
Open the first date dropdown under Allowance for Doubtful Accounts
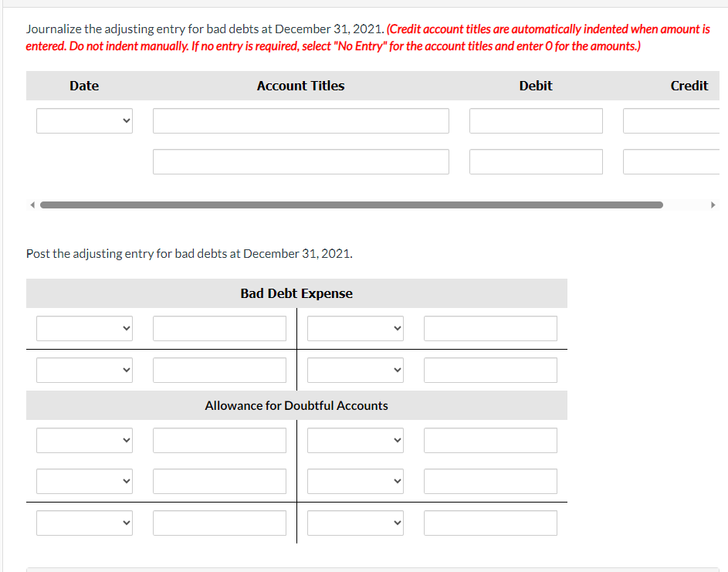84,440
